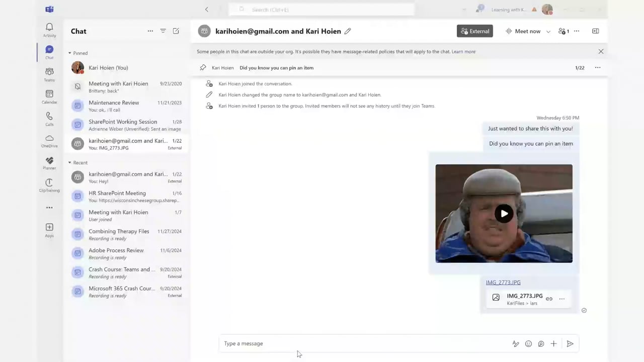Open pinned message more options
Image resolution: width=644 pixels, height=362 pixels.
pyautogui.click(x=598, y=67)
